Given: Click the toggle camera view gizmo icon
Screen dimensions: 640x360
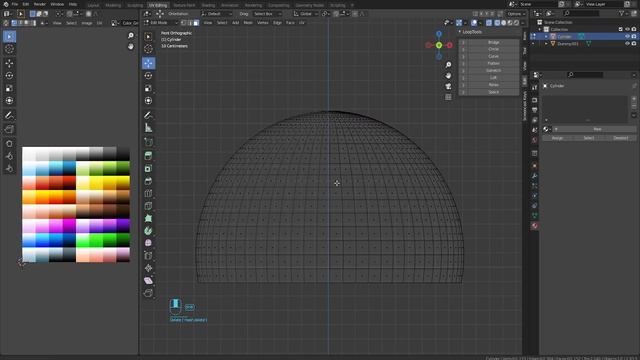Looking at the screenshot, I should [x=448, y=87].
